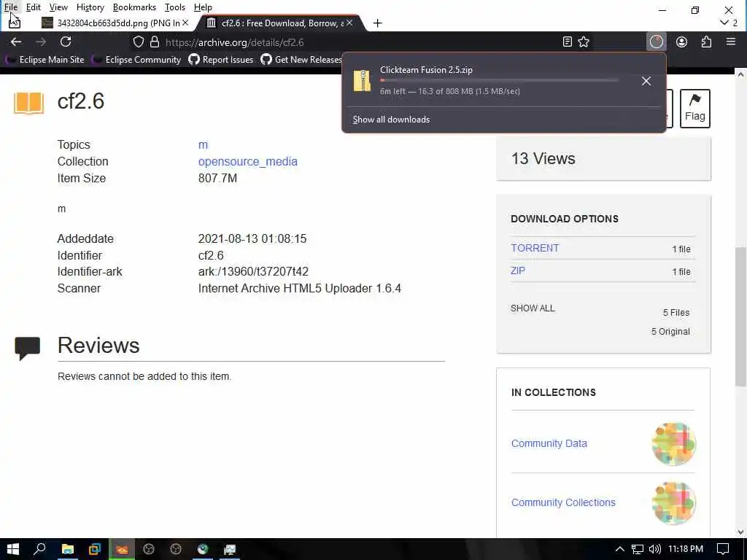
Task: Open clock showing 11:18 PM
Action: (x=686, y=549)
